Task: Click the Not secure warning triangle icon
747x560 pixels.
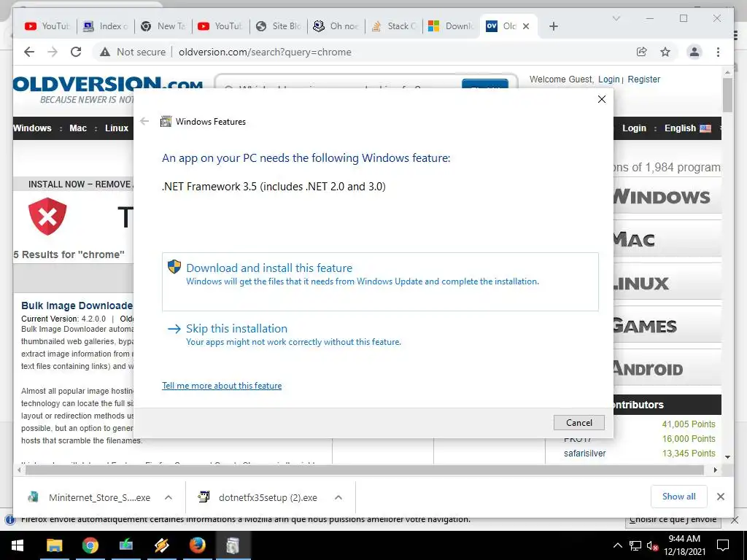Action: [x=105, y=52]
